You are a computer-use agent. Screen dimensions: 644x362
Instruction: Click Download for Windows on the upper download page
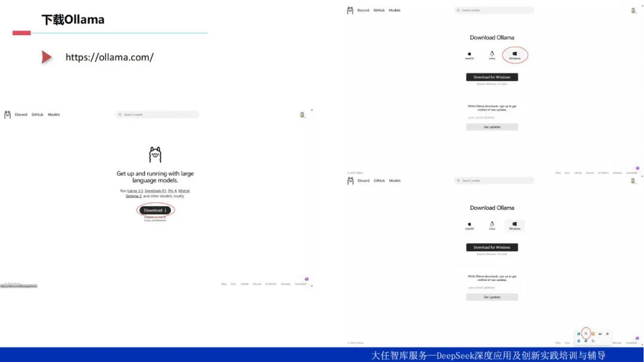(x=492, y=78)
